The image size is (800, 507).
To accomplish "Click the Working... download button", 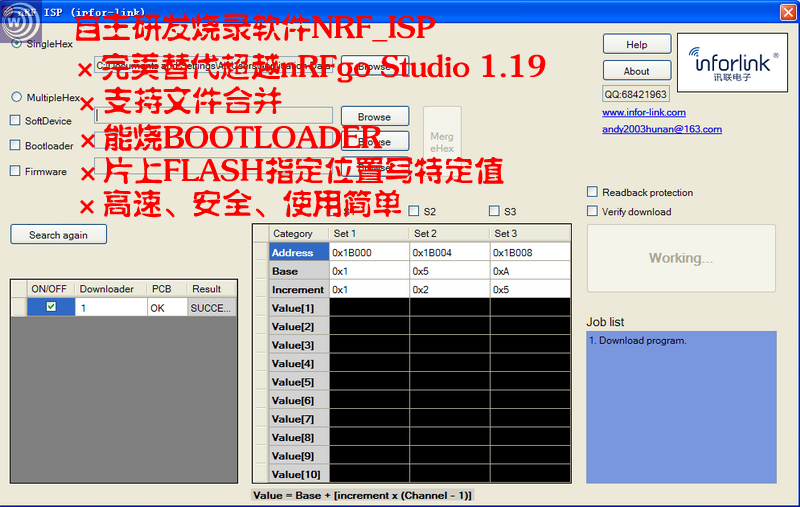I will point(681,258).
